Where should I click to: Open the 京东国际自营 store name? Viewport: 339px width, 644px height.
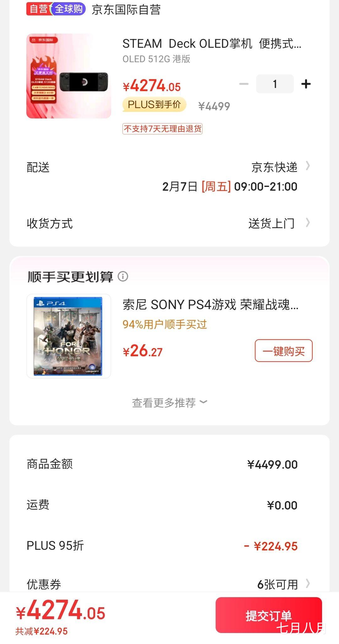(x=126, y=10)
